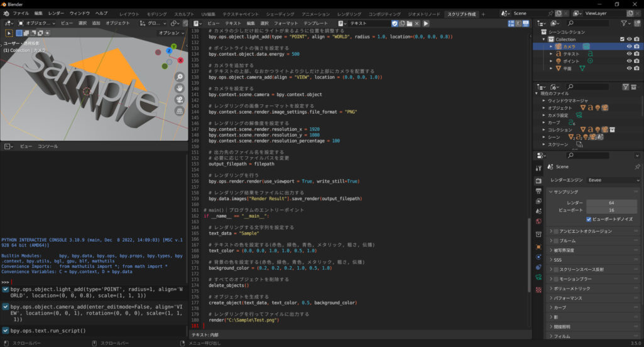Hide the カメラ object with eye icon

(629, 47)
